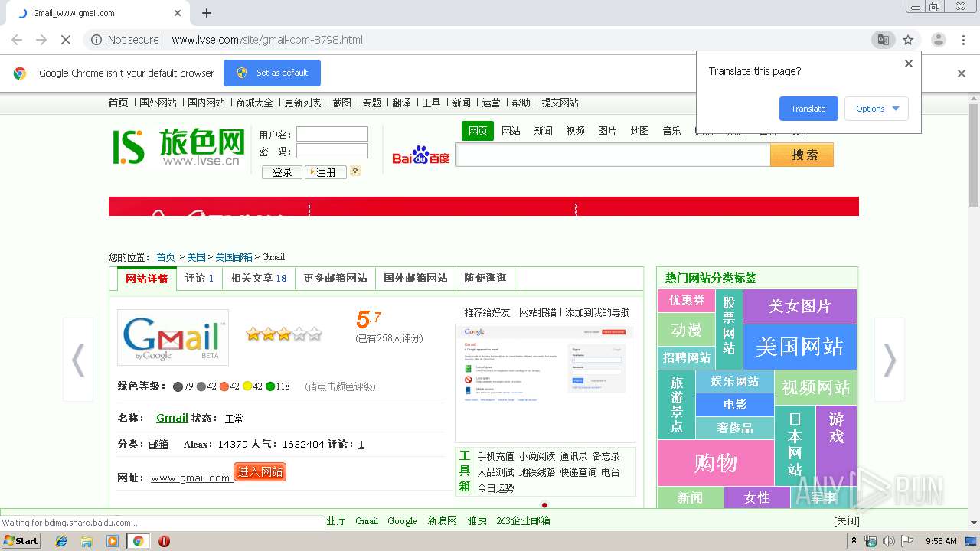Select the 视频 search tab
The image size is (980, 551).
pyautogui.click(x=575, y=131)
